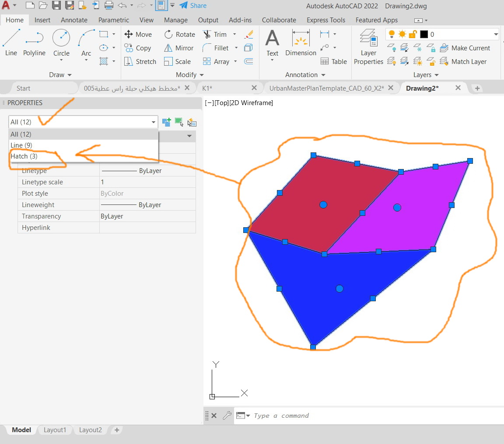Image resolution: width=504 pixels, height=444 pixels.
Task: Select the Polyline tool
Action: [x=34, y=43]
